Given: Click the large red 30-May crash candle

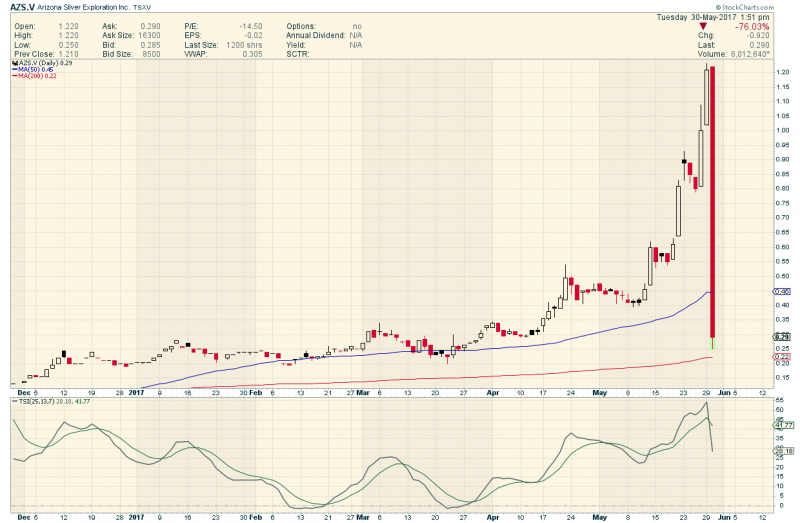Looking at the screenshot, I should click(x=712, y=202).
